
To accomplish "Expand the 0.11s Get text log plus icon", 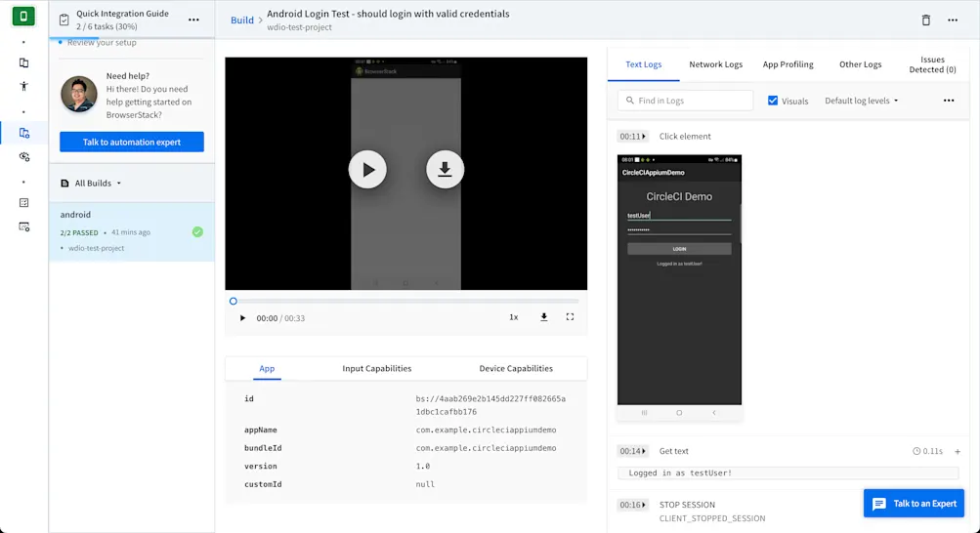I will pyautogui.click(x=958, y=451).
